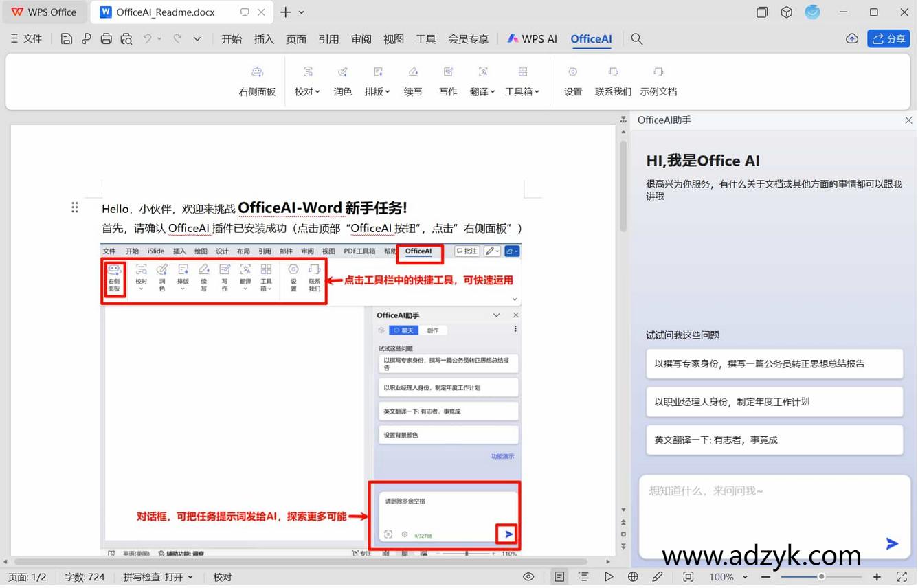Open the user avatar icon
918x588 pixels.
(812, 12)
